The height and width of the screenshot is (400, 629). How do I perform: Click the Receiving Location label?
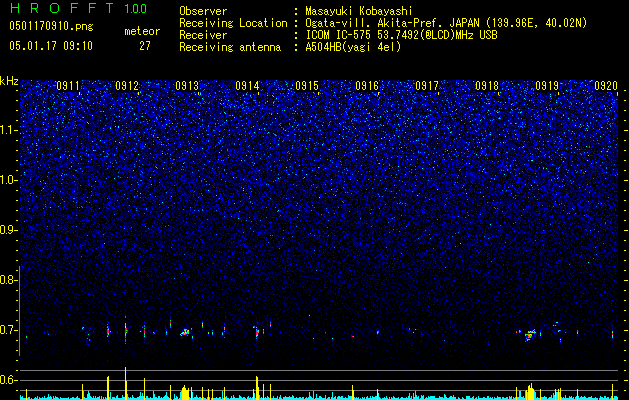tap(233, 23)
